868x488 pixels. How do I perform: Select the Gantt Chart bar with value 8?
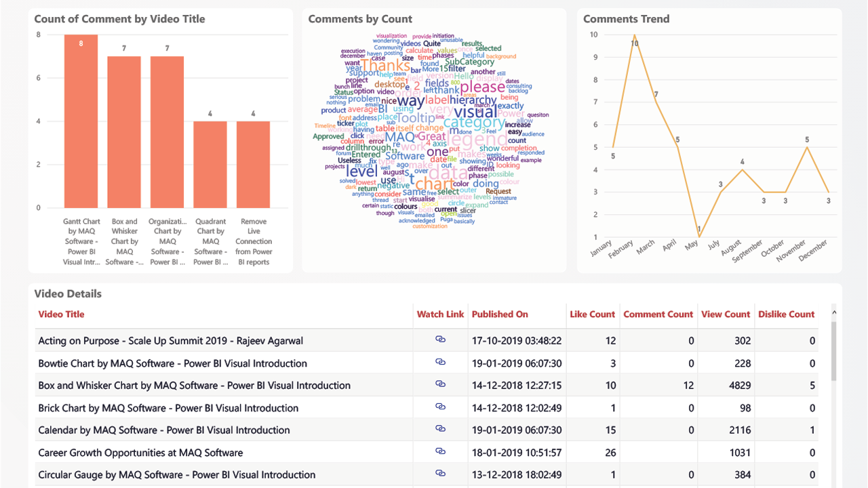(81, 121)
